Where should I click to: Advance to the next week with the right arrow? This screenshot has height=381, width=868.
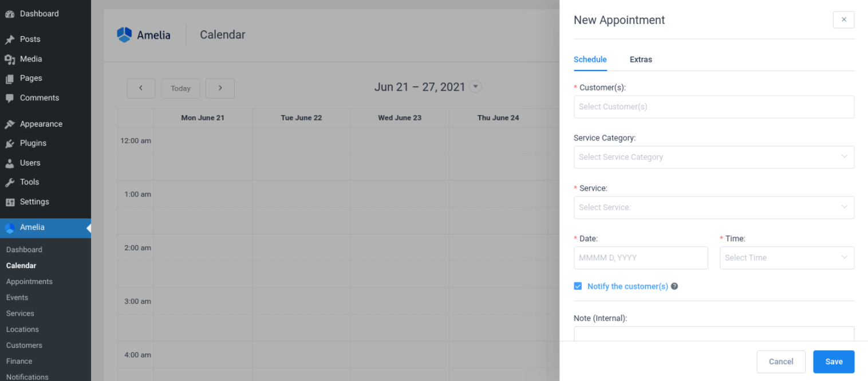[220, 88]
